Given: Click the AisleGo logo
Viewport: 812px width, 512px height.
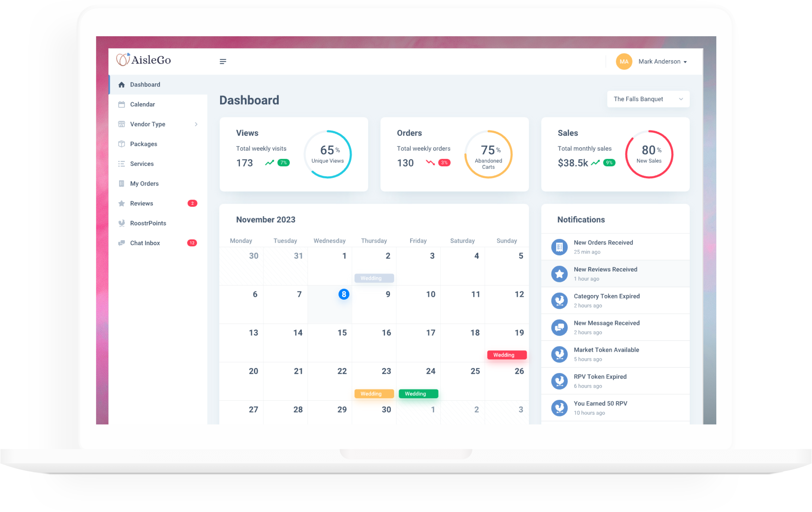Looking at the screenshot, I should (144, 60).
